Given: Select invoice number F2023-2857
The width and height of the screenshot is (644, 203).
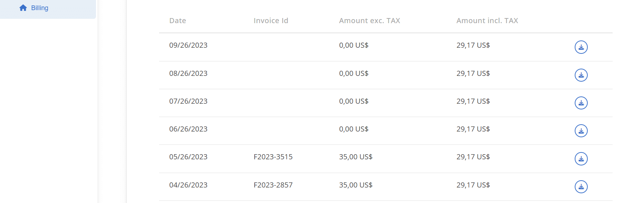Looking at the screenshot, I should tap(273, 185).
